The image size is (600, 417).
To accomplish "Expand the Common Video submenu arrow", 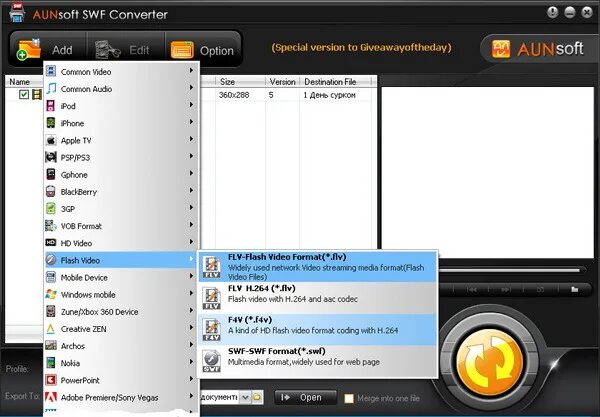I will 191,70.
